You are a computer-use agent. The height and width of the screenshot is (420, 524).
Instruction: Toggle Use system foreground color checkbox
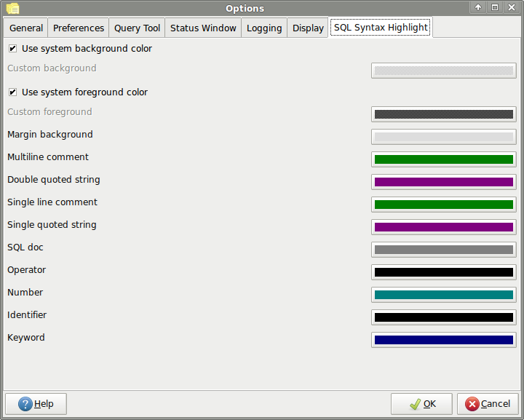click(12, 92)
